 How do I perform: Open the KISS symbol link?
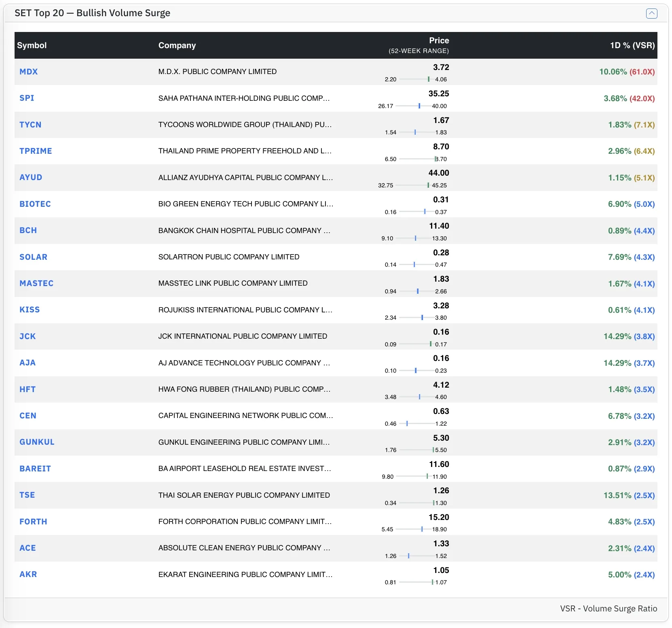(30, 310)
